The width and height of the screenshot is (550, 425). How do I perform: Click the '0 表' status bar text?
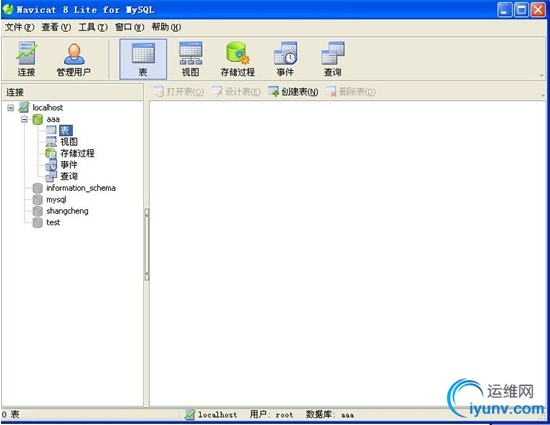(x=11, y=414)
